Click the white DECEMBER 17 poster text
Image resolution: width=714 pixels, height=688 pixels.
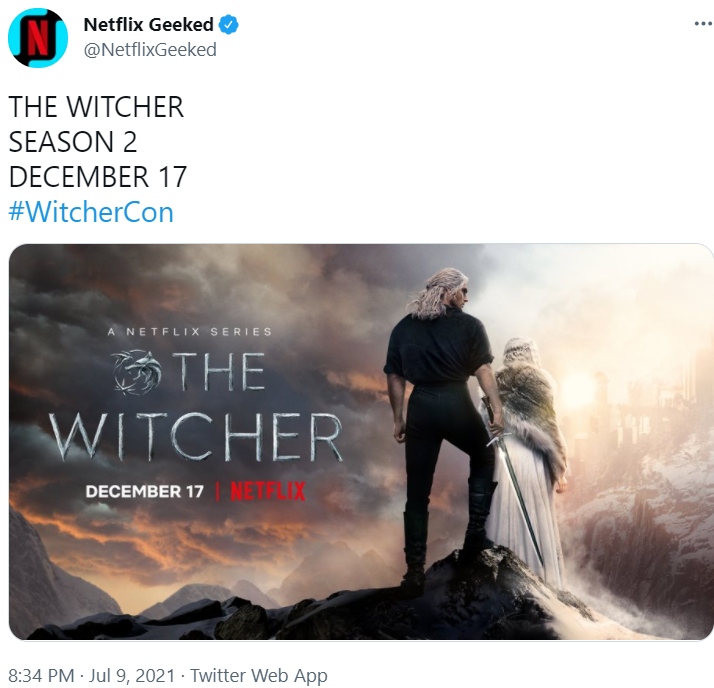pos(144,492)
